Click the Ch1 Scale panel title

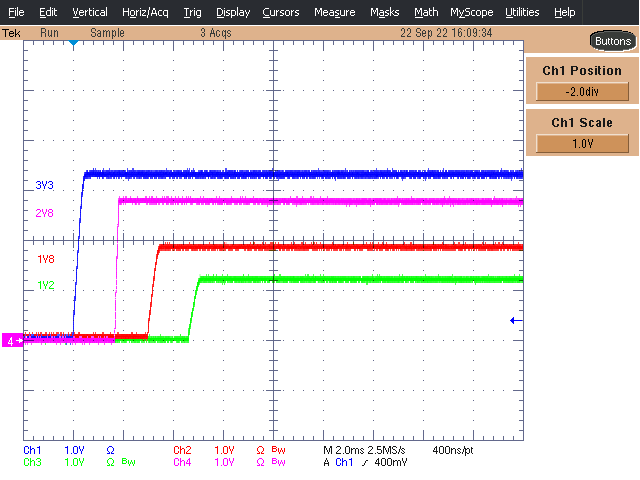(x=582, y=122)
